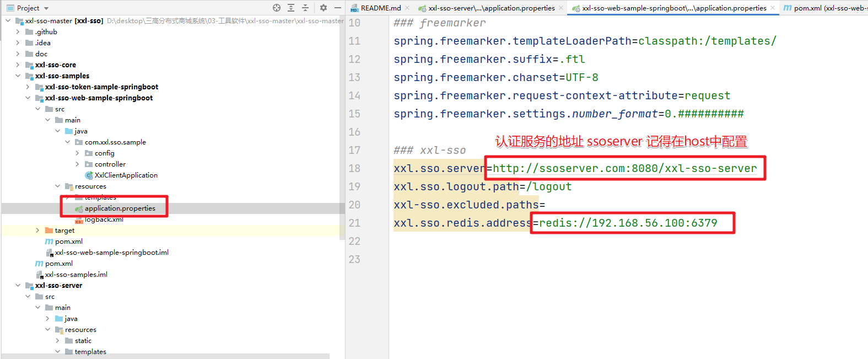This screenshot has height=359, width=868.
Task: Click the Expand All icon in Project toolbar
Action: coord(291,8)
